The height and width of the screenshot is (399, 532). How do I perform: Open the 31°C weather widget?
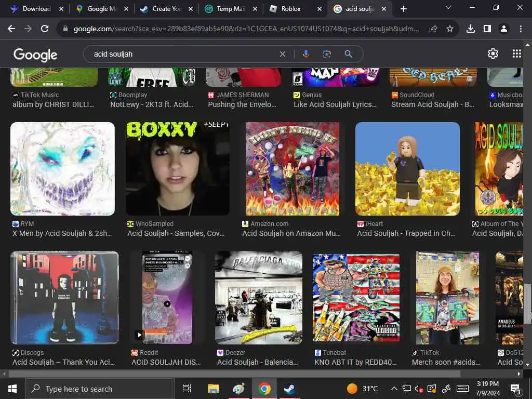click(362, 389)
